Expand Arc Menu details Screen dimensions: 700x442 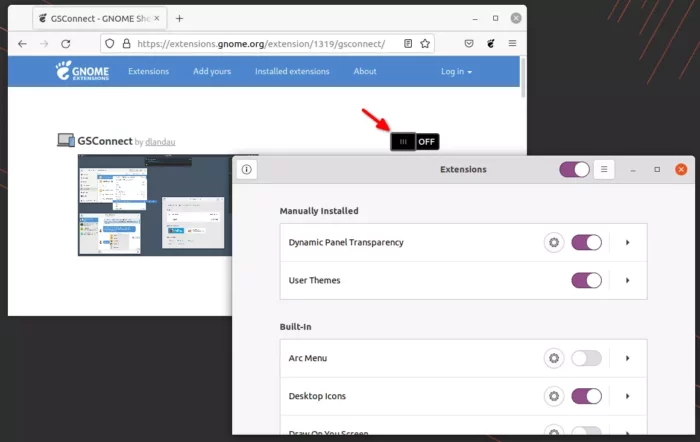[628, 358]
